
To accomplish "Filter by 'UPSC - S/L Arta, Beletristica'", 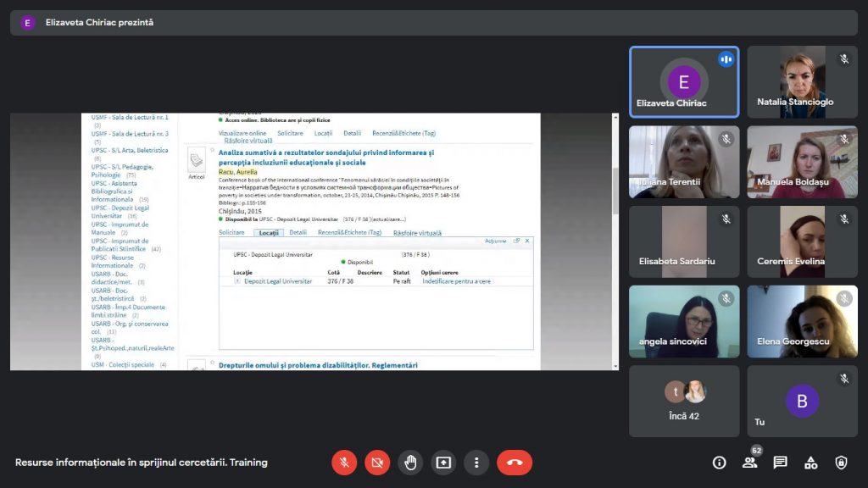I will (130, 151).
